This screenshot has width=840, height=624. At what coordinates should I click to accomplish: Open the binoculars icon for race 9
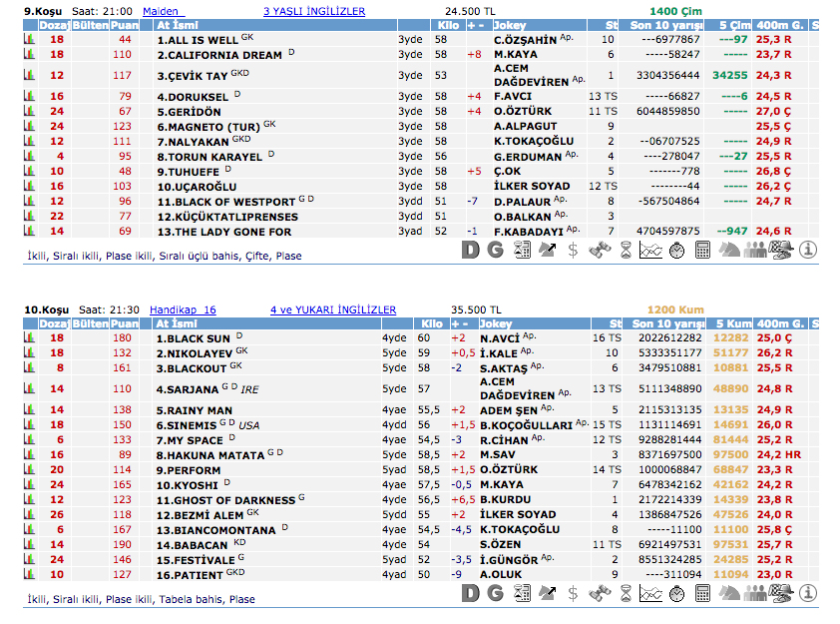click(x=600, y=250)
